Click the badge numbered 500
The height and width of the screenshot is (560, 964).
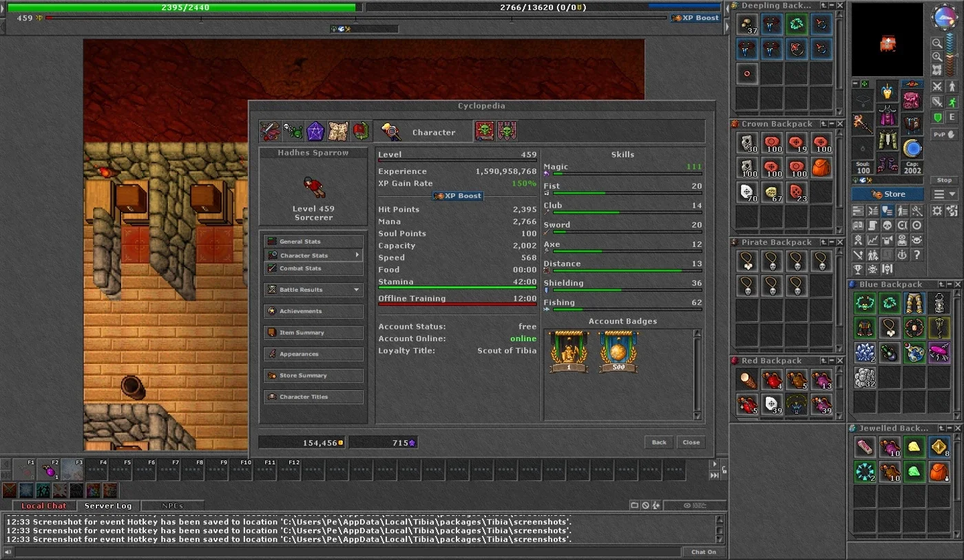[618, 352]
